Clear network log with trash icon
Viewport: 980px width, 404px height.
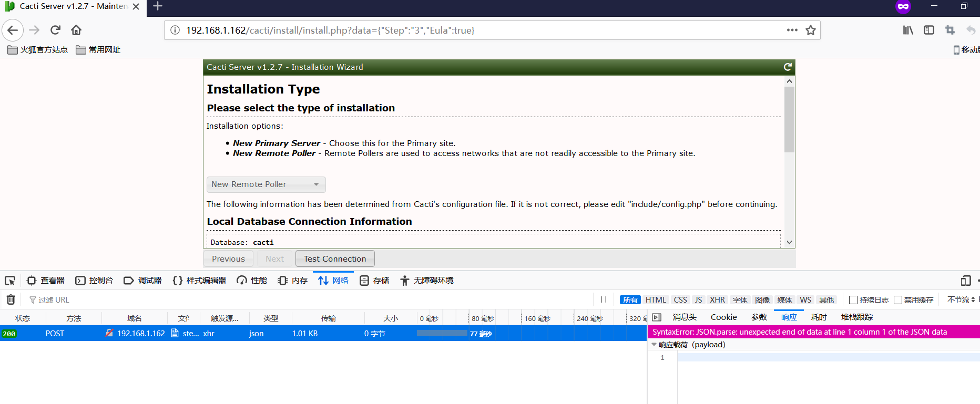(x=11, y=299)
